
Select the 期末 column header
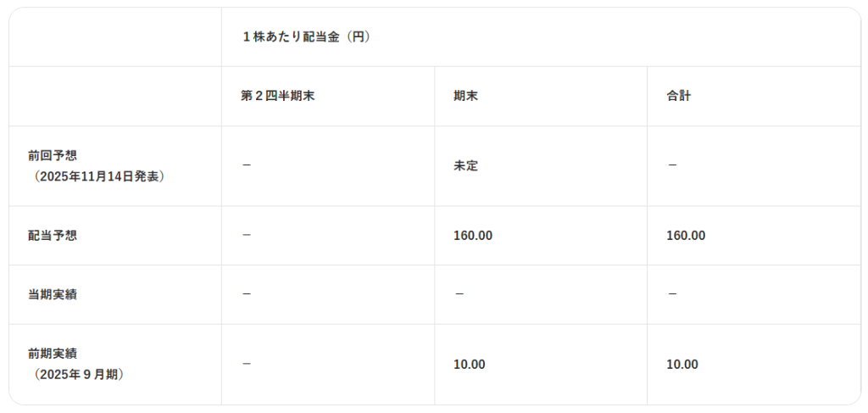pyautogui.click(x=465, y=96)
